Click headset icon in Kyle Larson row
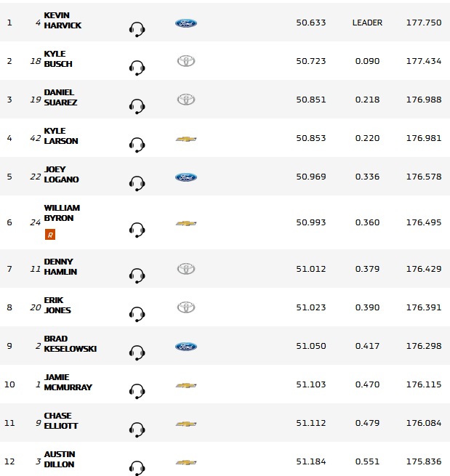The width and height of the screenshot is (450, 476). pyautogui.click(x=137, y=145)
